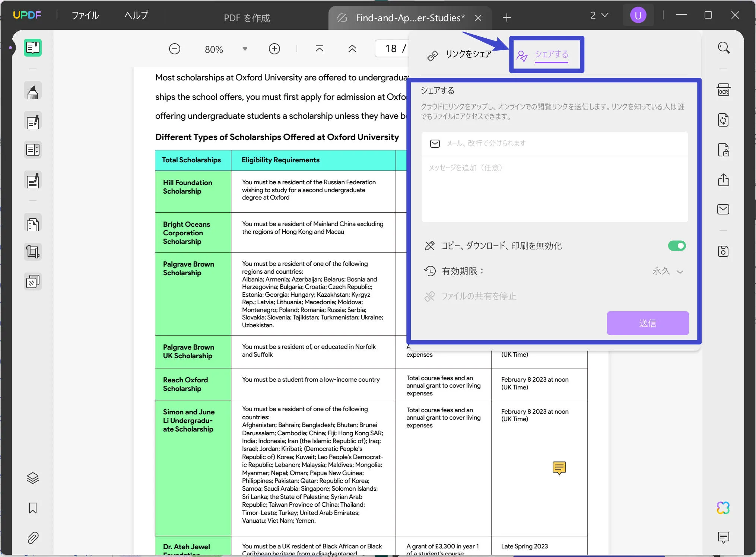Select the Find-and-Ap...er-Studies document tab
The image size is (756, 557).
pos(410,18)
